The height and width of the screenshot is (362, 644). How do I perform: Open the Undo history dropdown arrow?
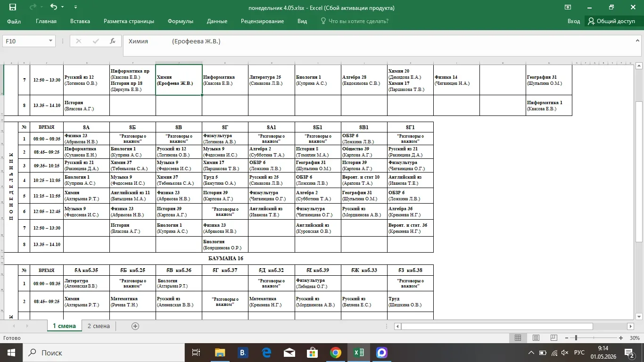(62, 8)
